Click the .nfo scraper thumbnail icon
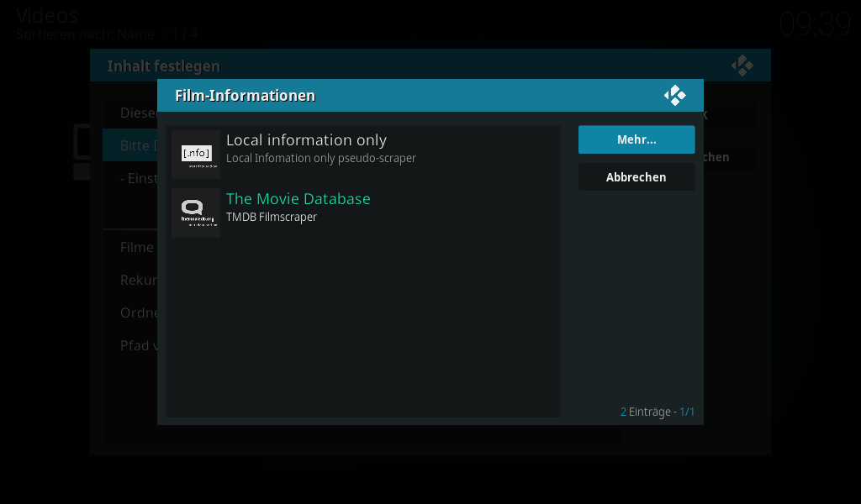 [x=196, y=155]
